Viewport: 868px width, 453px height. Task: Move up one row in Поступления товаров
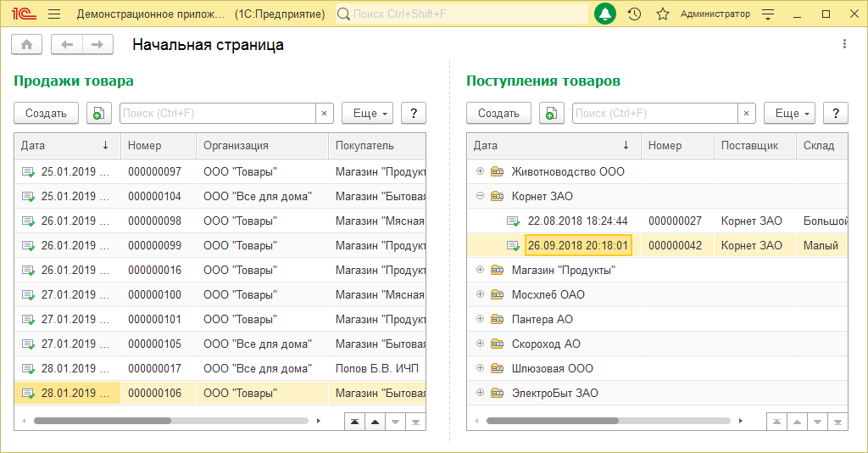[x=797, y=422]
